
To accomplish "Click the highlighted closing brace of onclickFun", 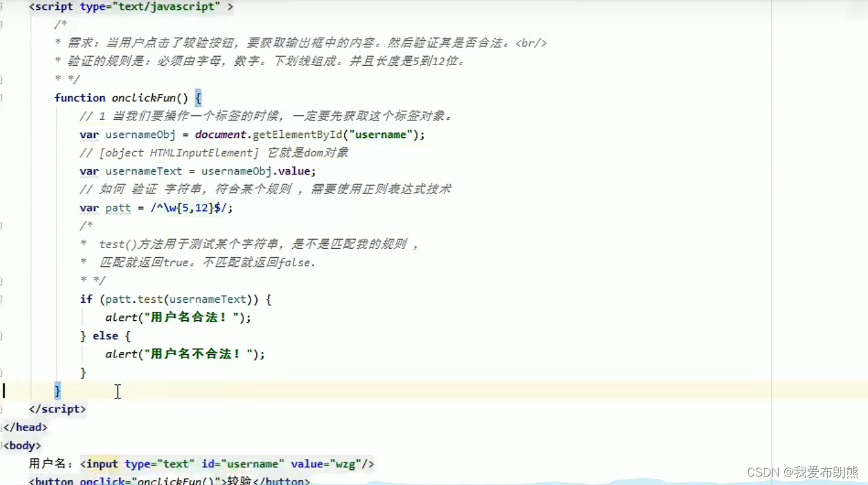I will (57, 391).
